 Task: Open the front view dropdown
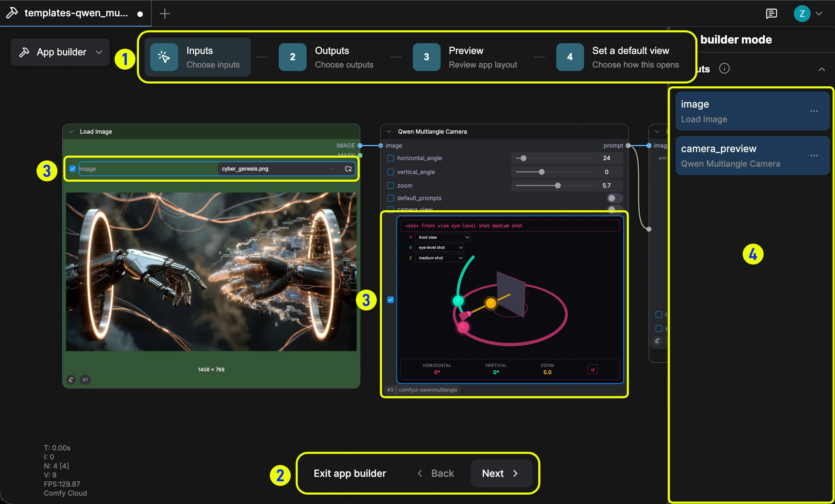(x=442, y=237)
